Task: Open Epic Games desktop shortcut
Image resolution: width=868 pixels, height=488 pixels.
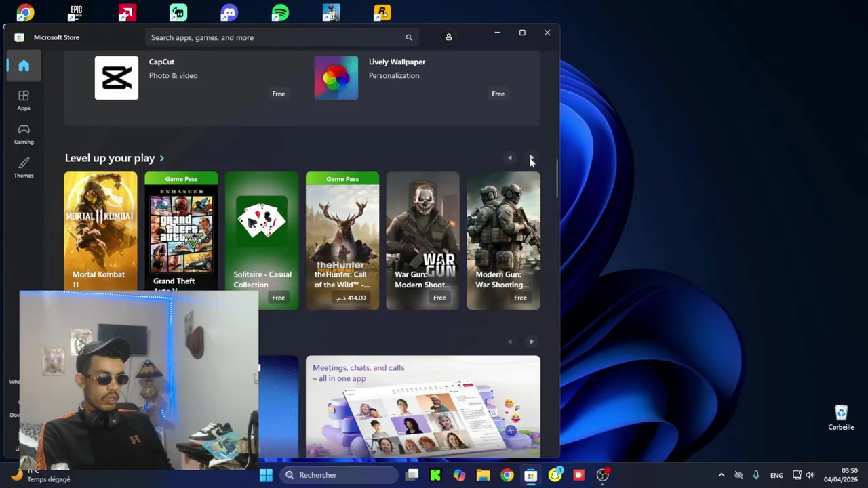Action: click(76, 12)
